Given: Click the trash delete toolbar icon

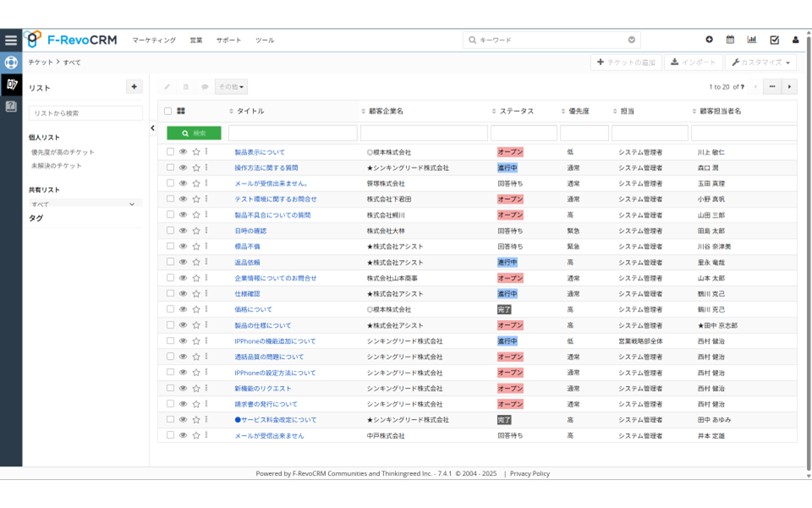Looking at the screenshot, I should click(x=186, y=86).
